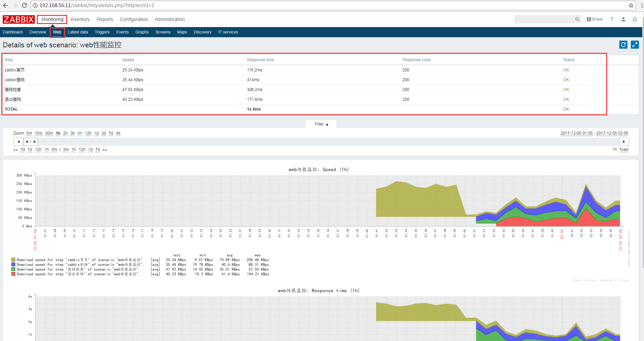Go to Latest data submenu
644x341 pixels.
coord(78,32)
